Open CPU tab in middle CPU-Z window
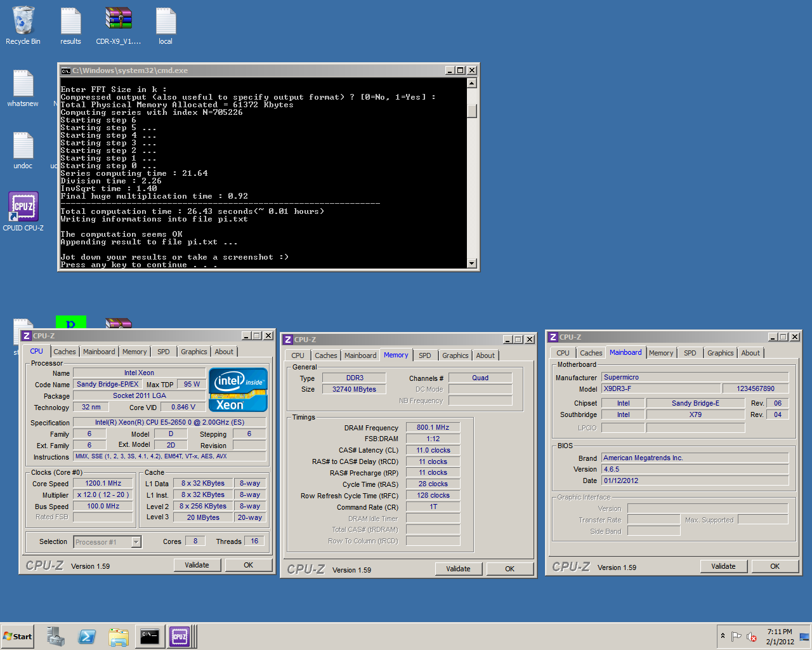 pyautogui.click(x=298, y=355)
